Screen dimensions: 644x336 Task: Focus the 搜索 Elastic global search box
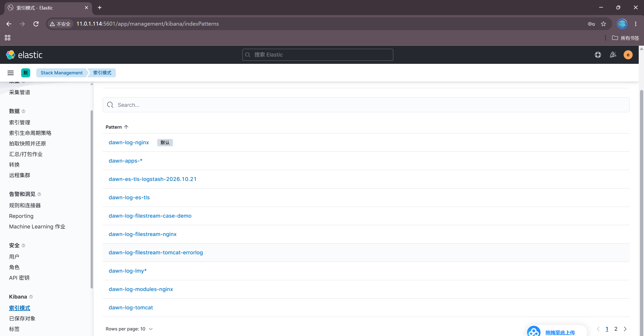318,55
